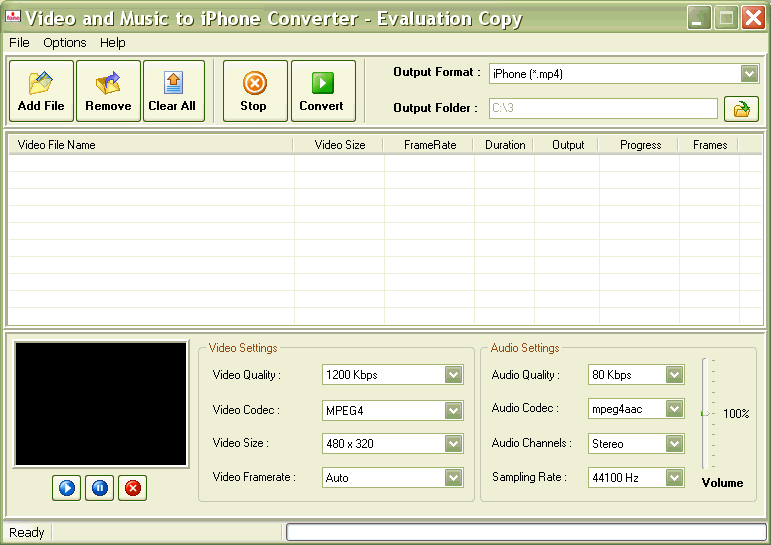Screen dimensions: 771x545
Task: Expand the Video Size dropdown
Action: coord(453,444)
